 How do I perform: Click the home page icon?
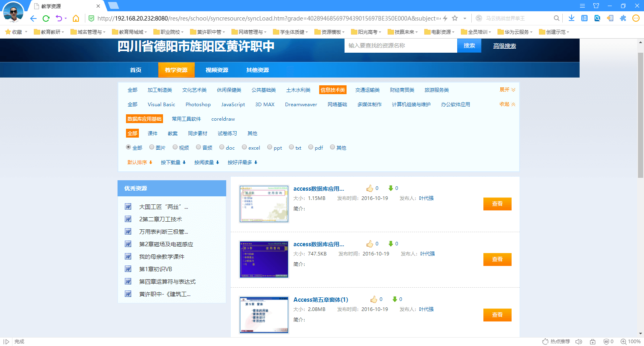pos(76,18)
